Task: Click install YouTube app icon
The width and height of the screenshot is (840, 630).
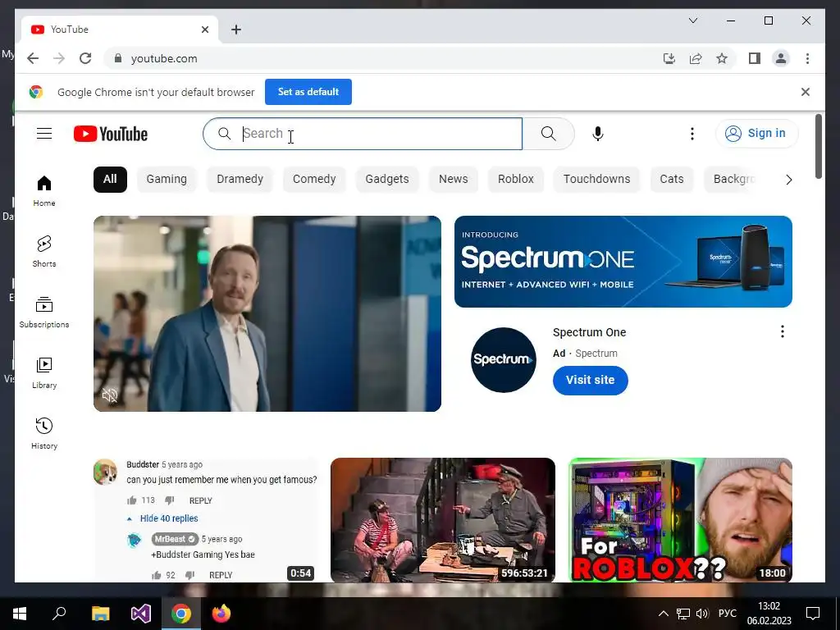Action: tap(669, 58)
